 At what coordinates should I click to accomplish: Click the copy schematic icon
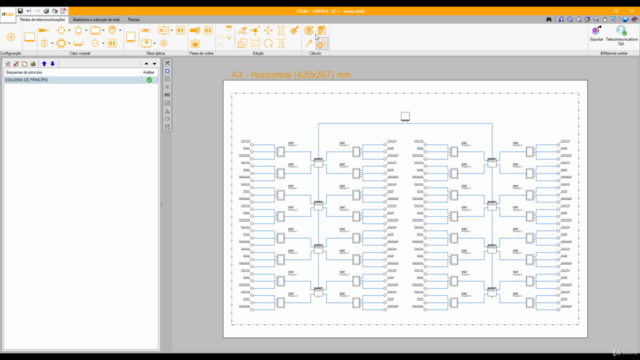tap(24, 64)
